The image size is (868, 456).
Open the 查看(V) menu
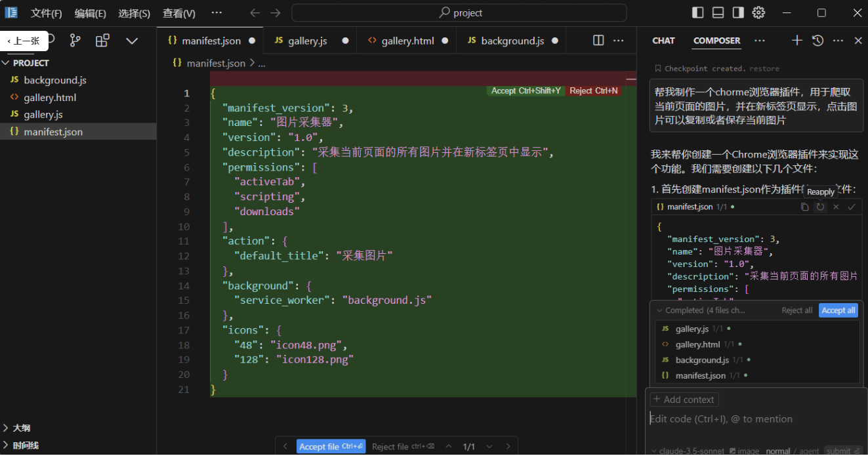178,12
